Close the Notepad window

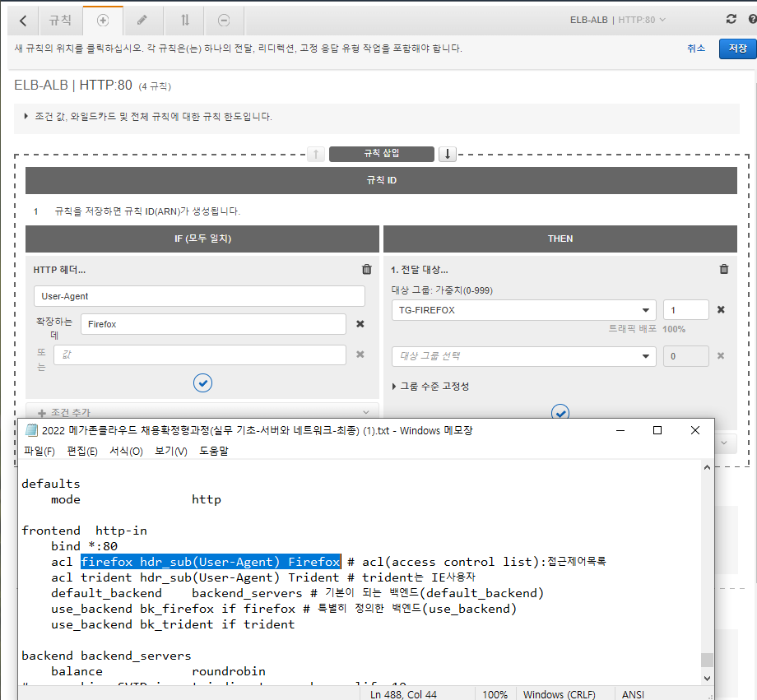pos(694,430)
